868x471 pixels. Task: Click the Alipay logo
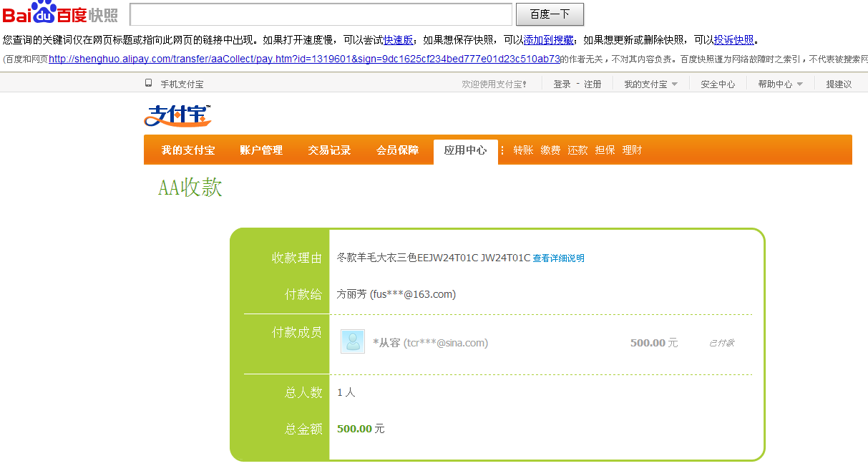click(x=177, y=115)
